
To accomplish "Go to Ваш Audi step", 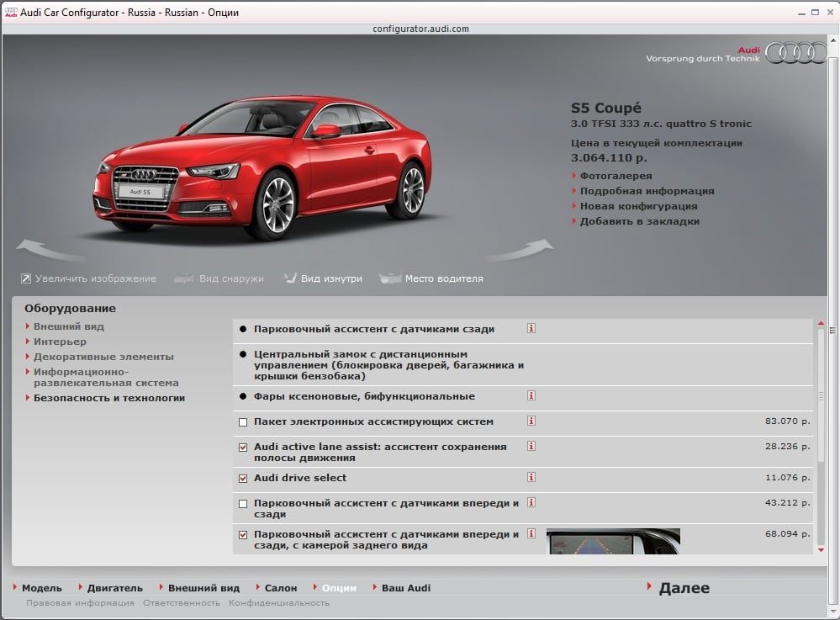I will tap(406, 588).
